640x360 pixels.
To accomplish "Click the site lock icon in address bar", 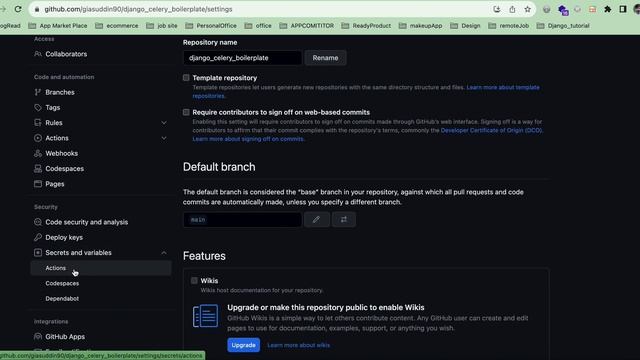I will [37, 9].
